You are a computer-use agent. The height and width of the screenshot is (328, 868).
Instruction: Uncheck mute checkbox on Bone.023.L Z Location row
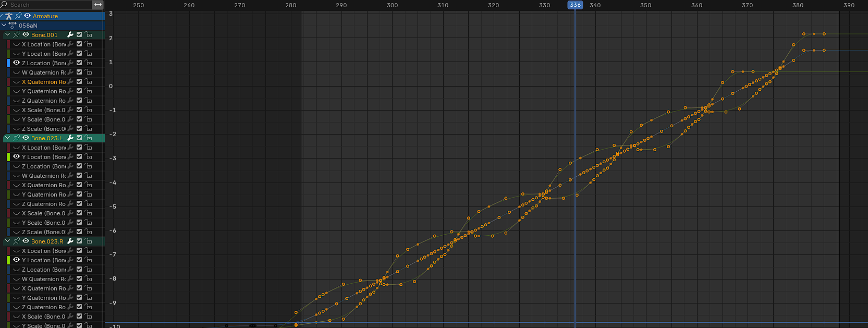(79, 166)
